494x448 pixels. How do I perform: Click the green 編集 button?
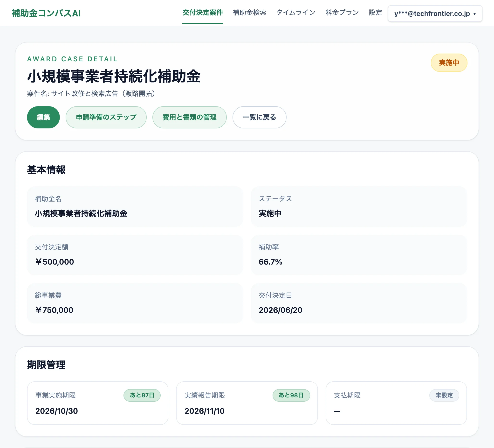43,117
